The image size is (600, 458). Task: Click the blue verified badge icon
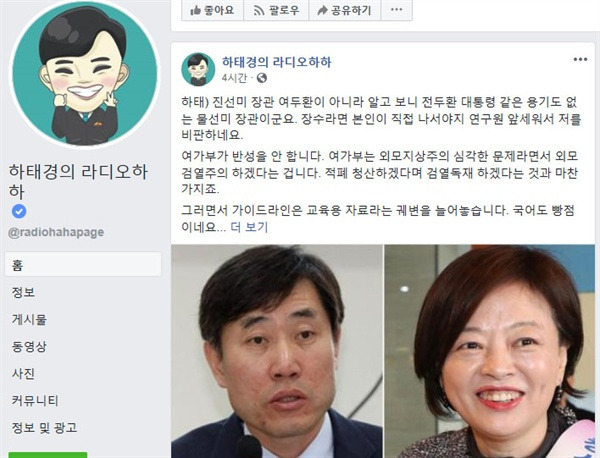click(x=19, y=211)
